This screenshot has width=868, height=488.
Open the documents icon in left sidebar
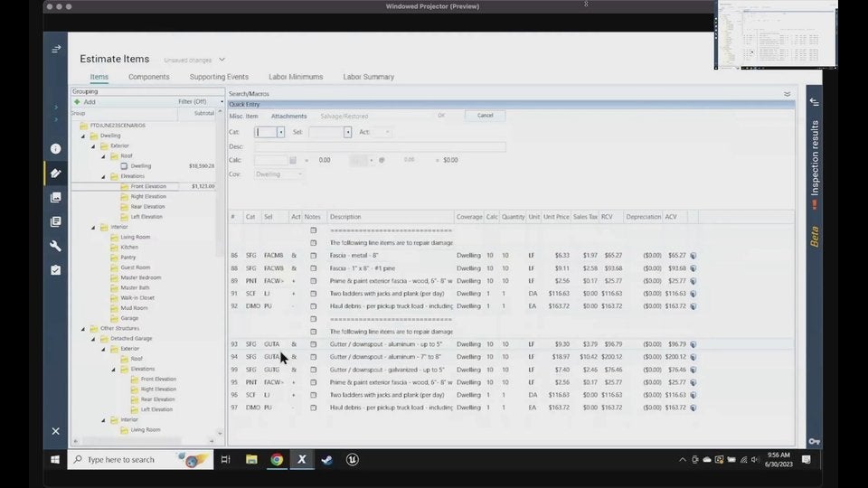tap(55, 221)
